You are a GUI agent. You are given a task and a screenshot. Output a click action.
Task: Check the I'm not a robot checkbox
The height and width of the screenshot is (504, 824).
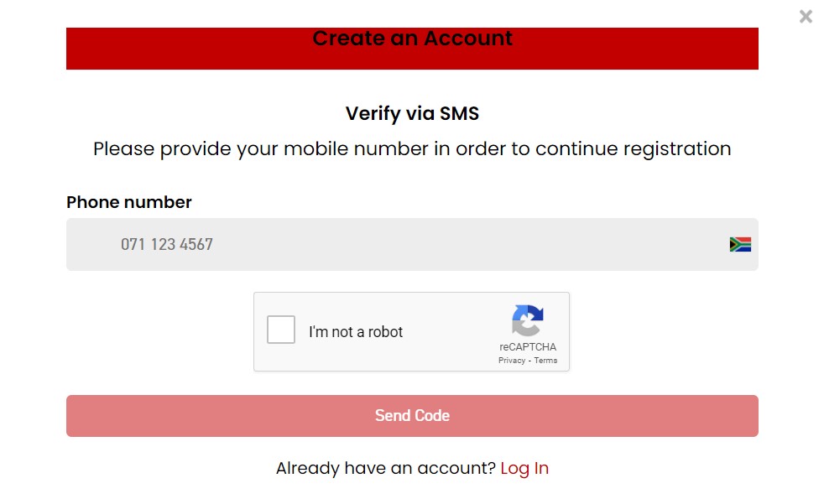tap(281, 330)
